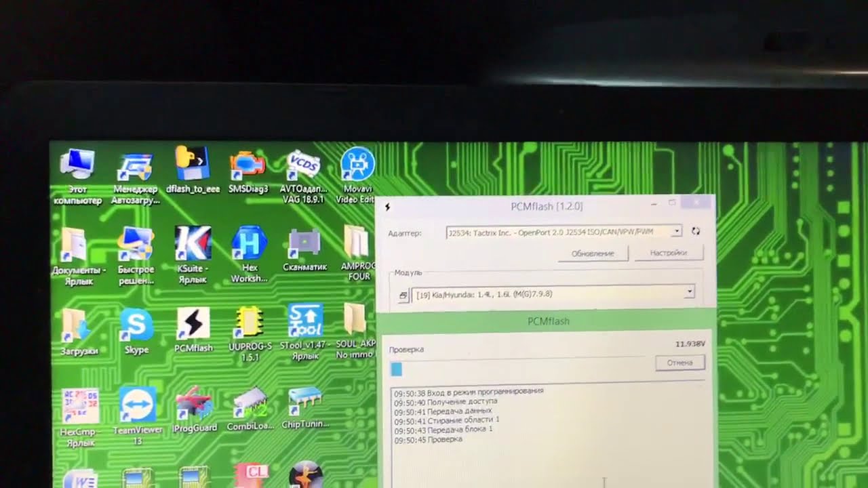868x488 pixels.
Task: Click the 11.938V voltage reading
Action: [690, 344]
